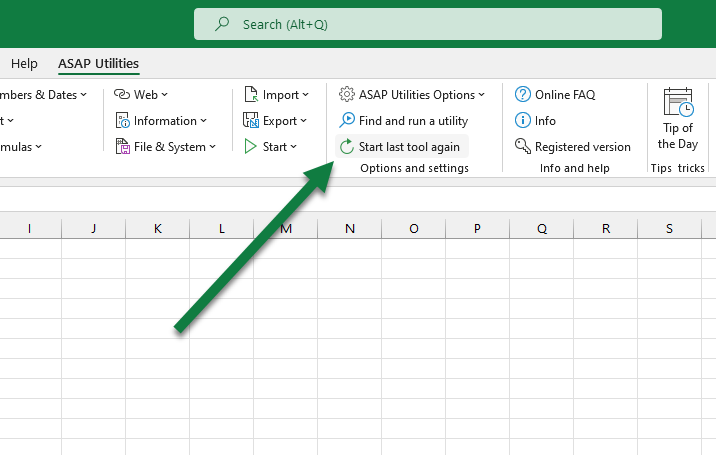This screenshot has width=716, height=455.
Task: Click the Find and run a utility icon
Action: click(347, 120)
